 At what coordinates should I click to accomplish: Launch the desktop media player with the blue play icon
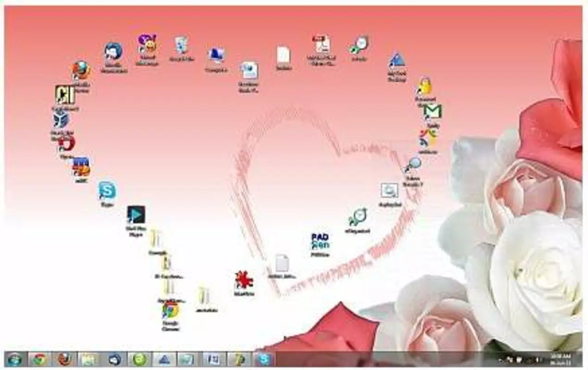click(x=136, y=215)
